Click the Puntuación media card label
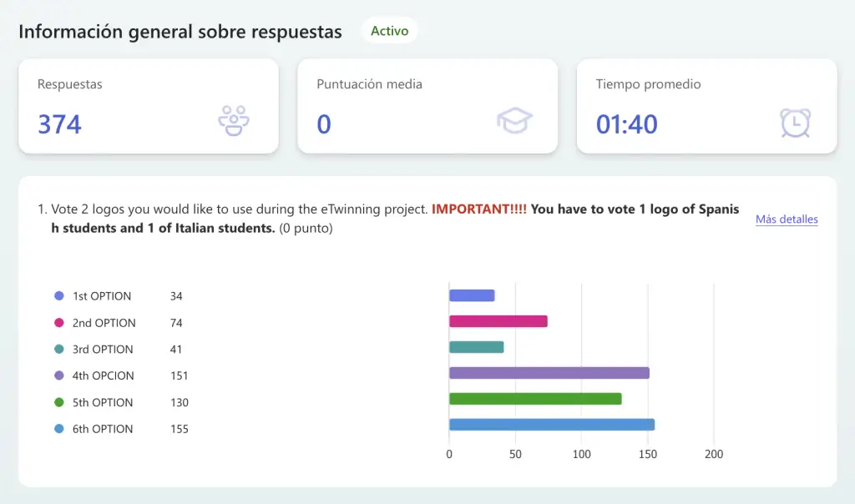Screen dimensions: 855x504 coord(369,84)
